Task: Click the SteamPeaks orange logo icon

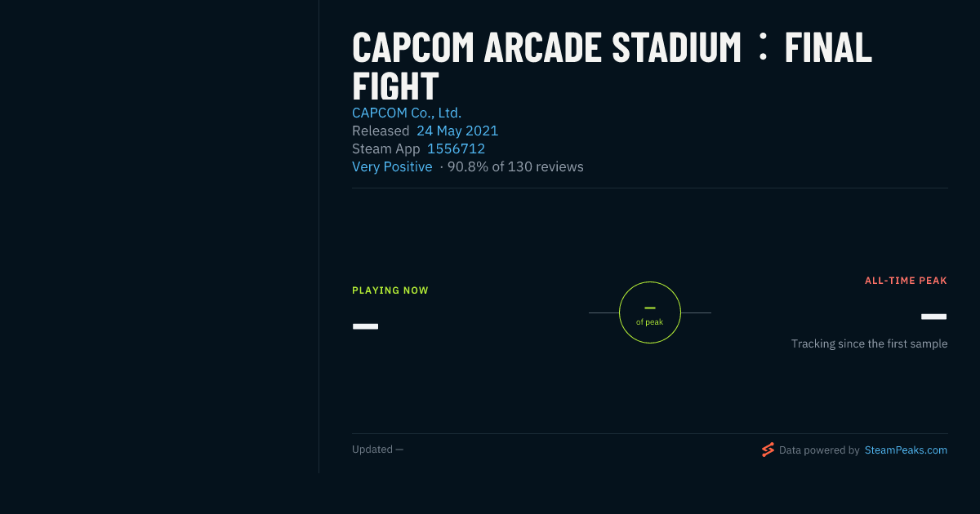Action: 768,450
